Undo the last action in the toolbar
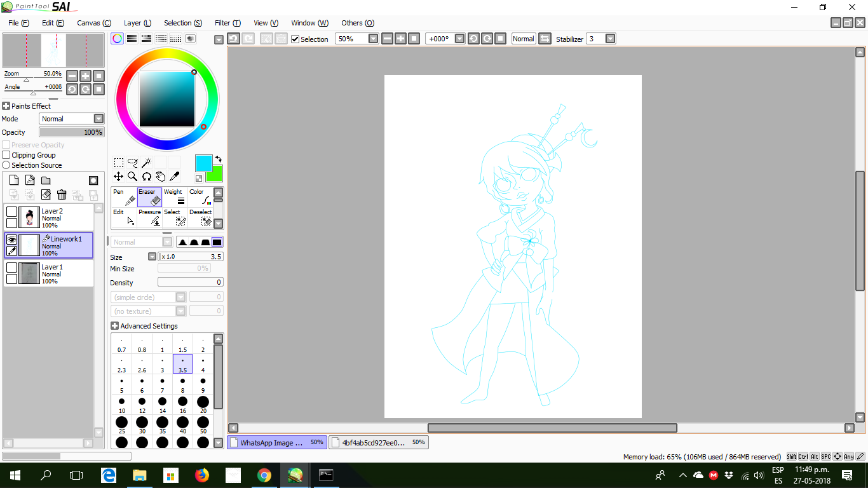 click(x=233, y=39)
